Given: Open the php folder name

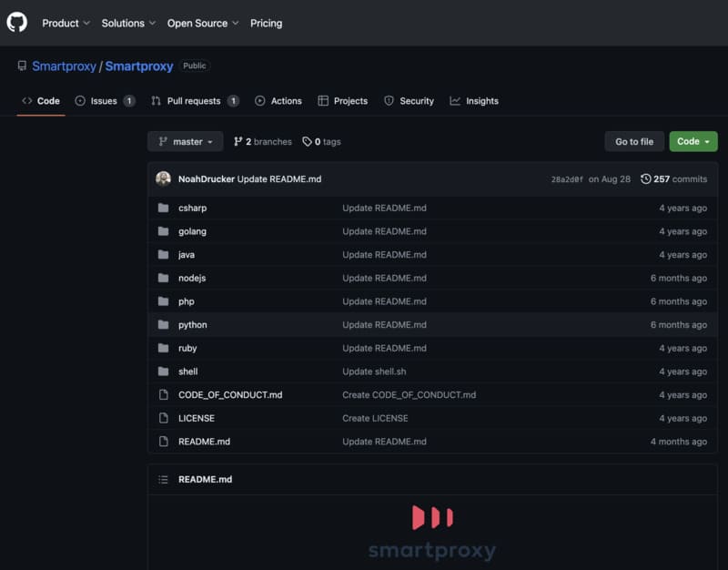Looking at the screenshot, I should click(187, 301).
